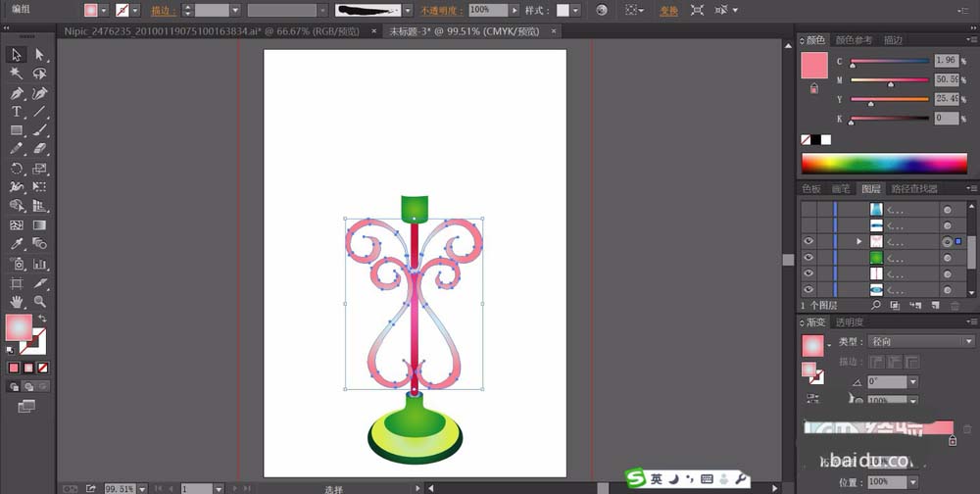The image size is (980, 494).
Task: Click the cyan C value field
Action: pos(947,60)
